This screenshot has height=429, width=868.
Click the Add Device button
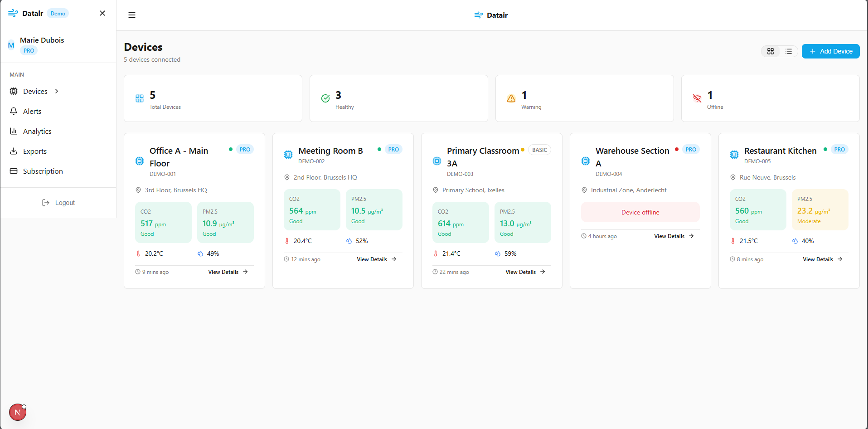(x=830, y=51)
